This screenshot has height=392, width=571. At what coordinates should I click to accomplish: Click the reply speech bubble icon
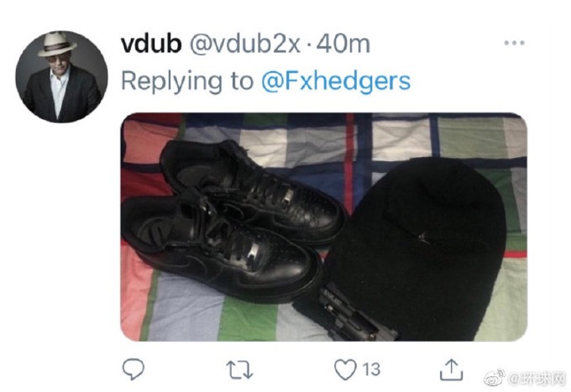coord(134,369)
